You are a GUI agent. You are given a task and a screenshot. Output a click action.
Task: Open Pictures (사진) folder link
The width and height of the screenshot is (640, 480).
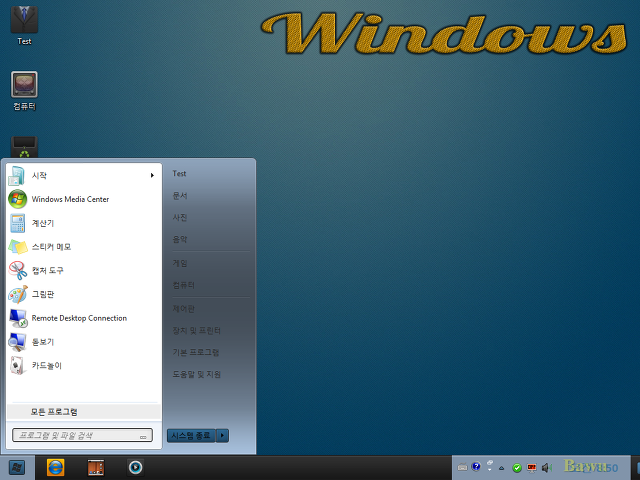tap(180, 218)
